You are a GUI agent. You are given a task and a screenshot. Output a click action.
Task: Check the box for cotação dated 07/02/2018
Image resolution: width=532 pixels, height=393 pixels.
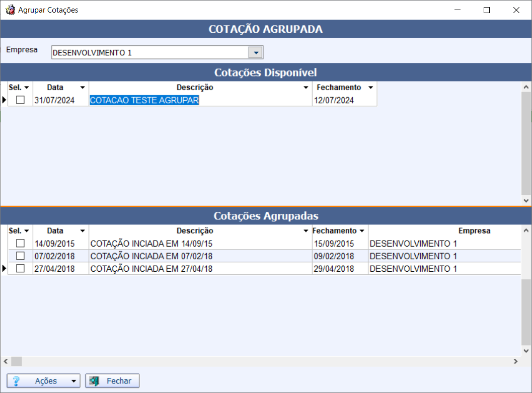pos(20,256)
